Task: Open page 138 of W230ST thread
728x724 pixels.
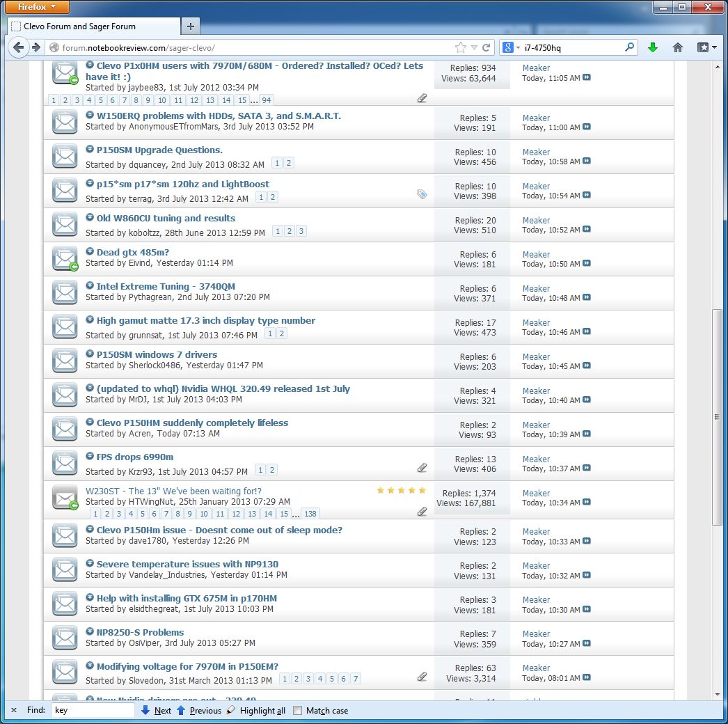Action: tap(310, 514)
